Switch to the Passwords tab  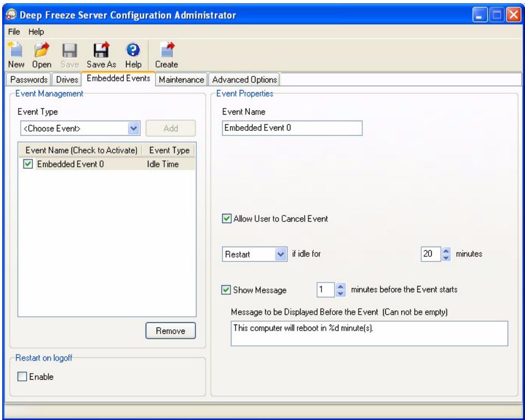click(29, 80)
